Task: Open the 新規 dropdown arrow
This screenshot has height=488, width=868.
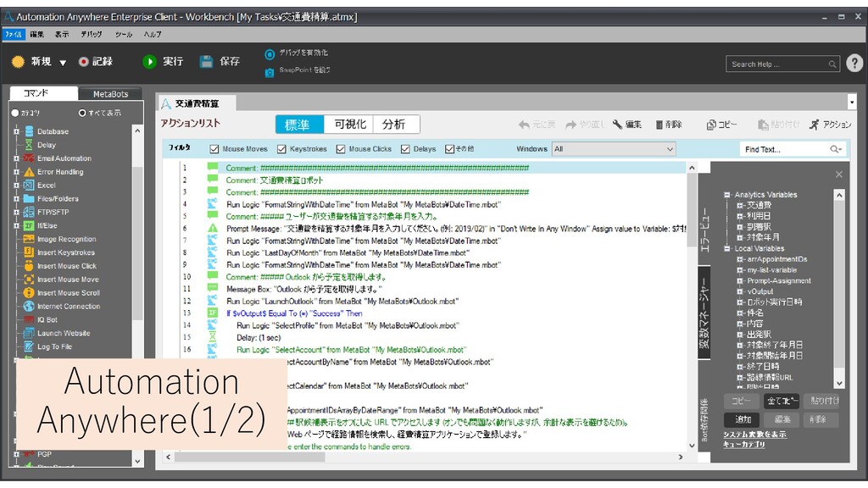Action: tap(63, 63)
